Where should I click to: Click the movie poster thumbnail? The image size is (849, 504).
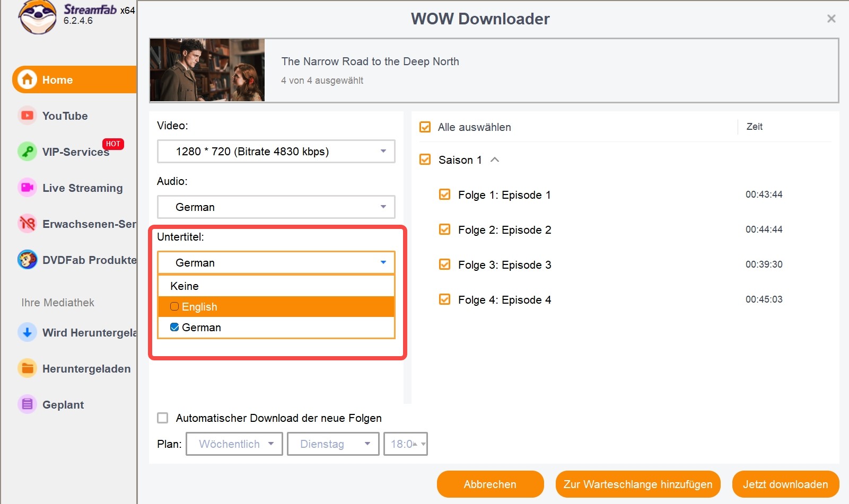[x=207, y=70]
